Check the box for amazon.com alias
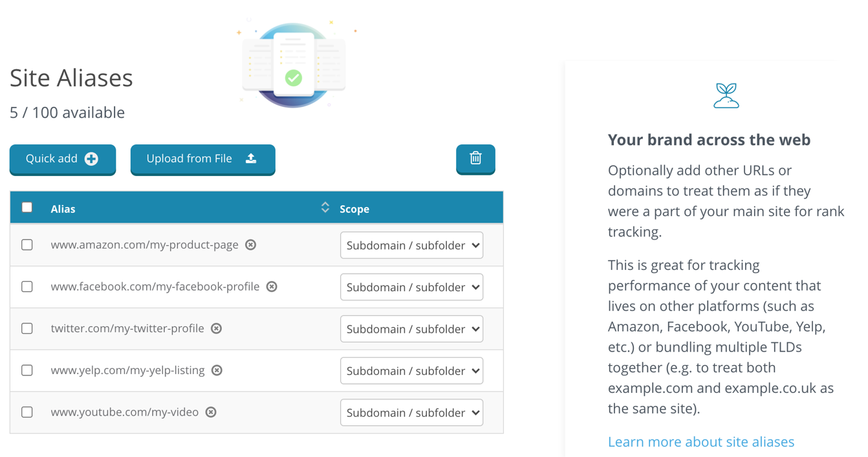Screen dimensions: 868x457 (x=27, y=245)
